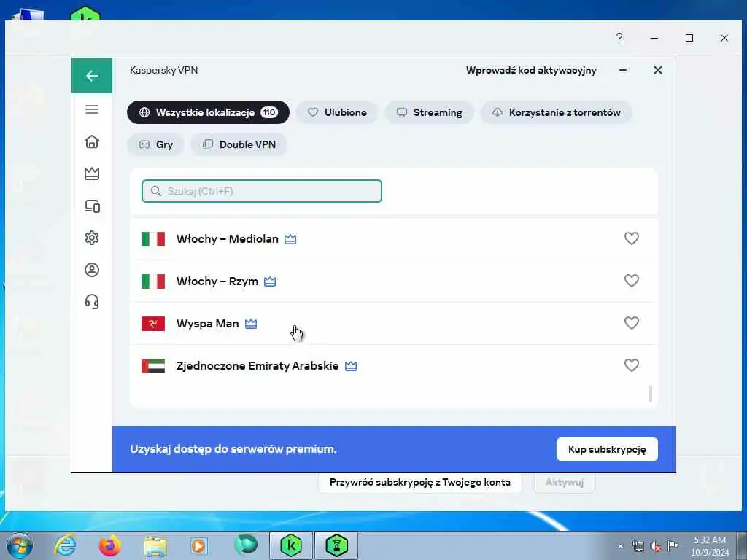Select the Włochy – Rzym server row
Image resolution: width=747 pixels, height=560 pixels.
[x=393, y=281]
